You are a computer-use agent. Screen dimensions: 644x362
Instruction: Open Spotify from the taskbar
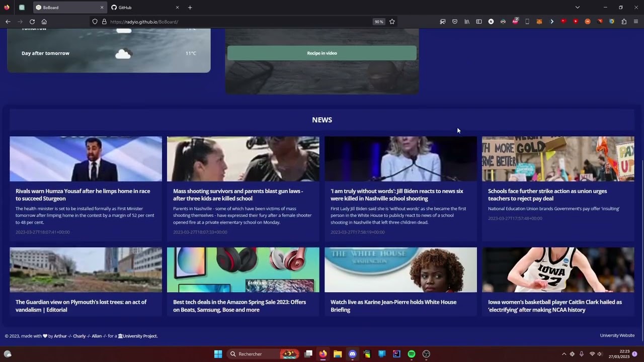(412, 354)
